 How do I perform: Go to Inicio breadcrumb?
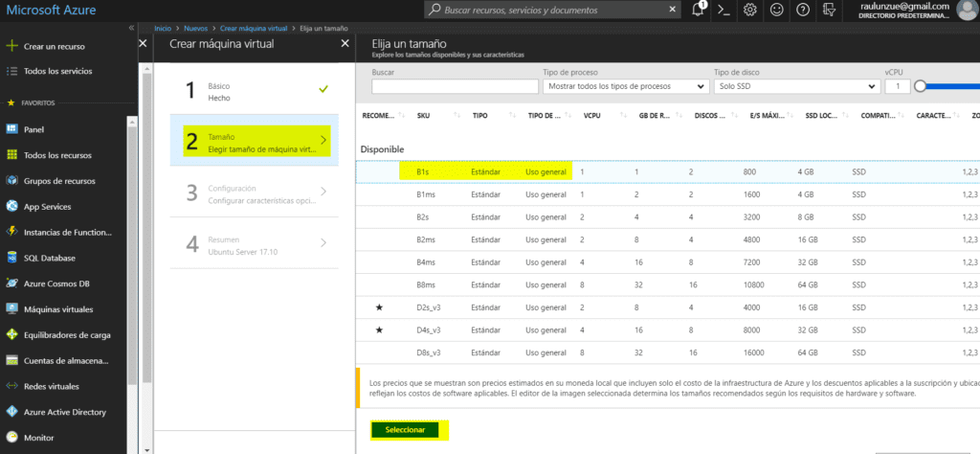pos(163,28)
